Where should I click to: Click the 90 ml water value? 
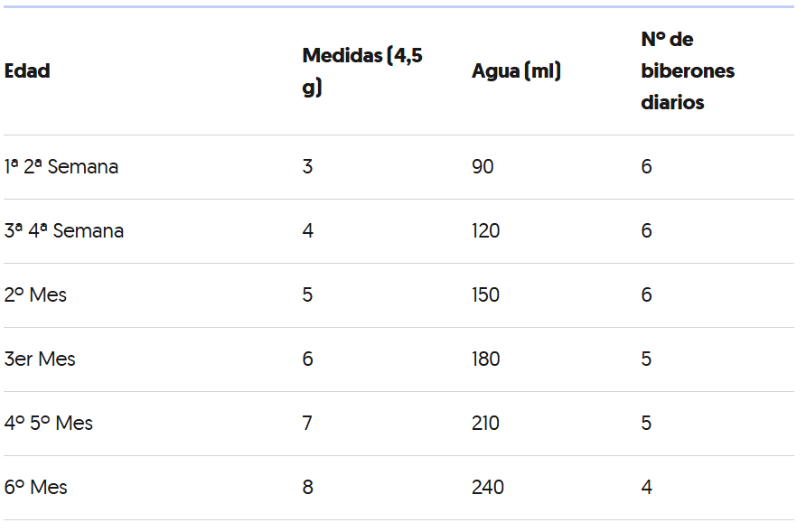pyautogui.click(x=483, y=167)
